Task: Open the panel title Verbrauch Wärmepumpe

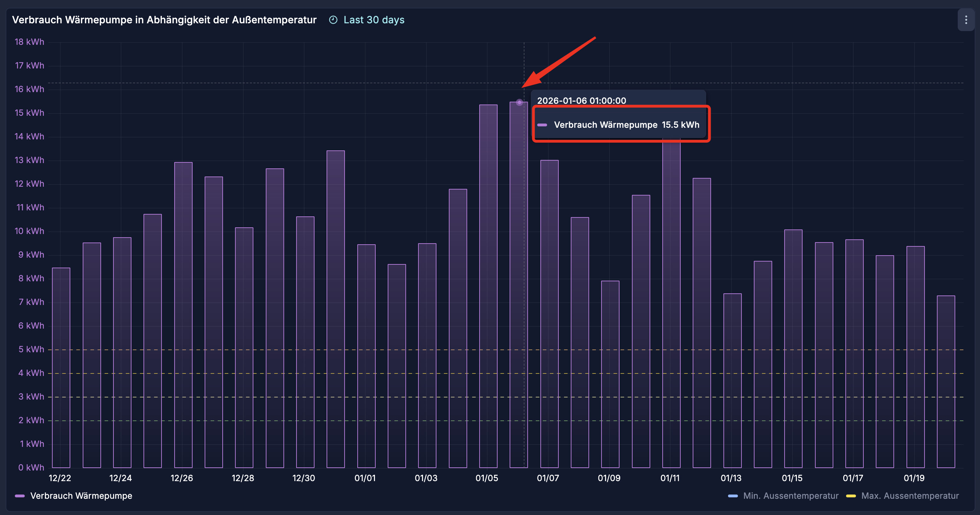Action: tap(164, 20)
